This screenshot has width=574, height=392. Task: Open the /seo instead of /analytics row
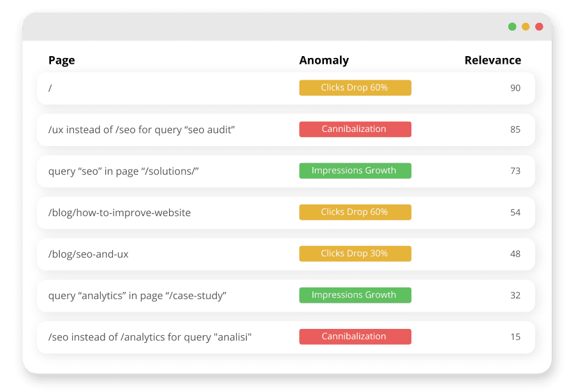click(x=286, y=337)
